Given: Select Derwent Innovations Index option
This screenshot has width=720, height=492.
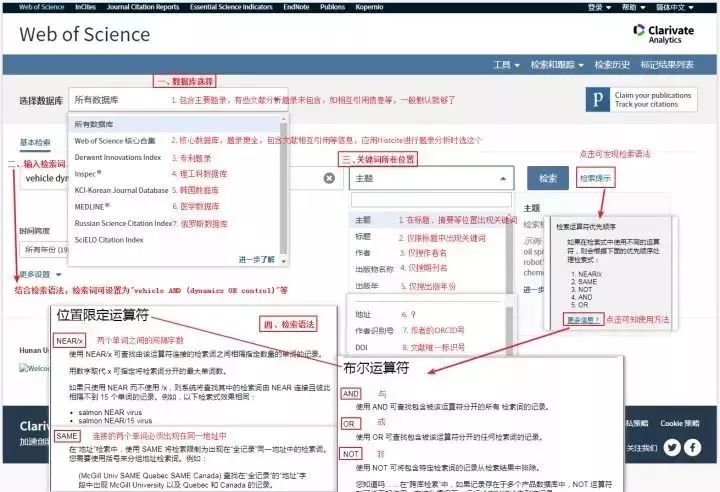Looking at the screenshot, I should (x=118, y=157).
